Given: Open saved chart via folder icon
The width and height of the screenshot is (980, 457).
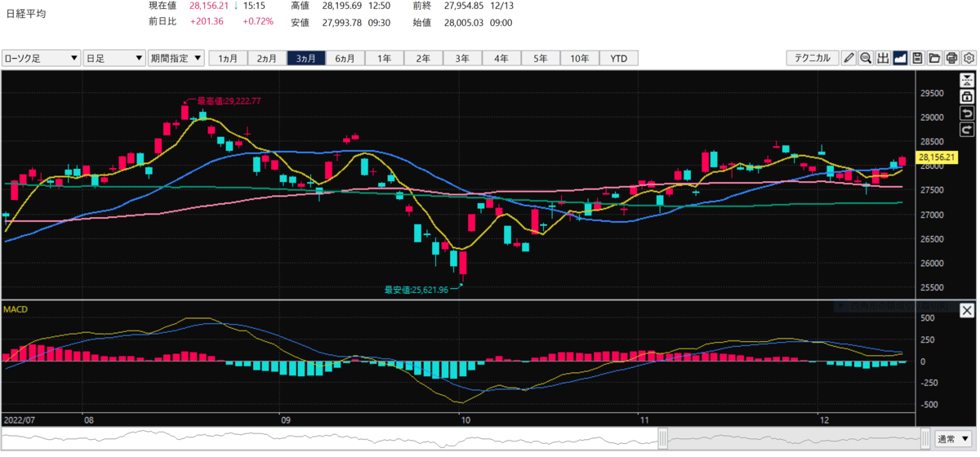Looking at the screenshot, I should pyautogui.click(x=935, y=58).
